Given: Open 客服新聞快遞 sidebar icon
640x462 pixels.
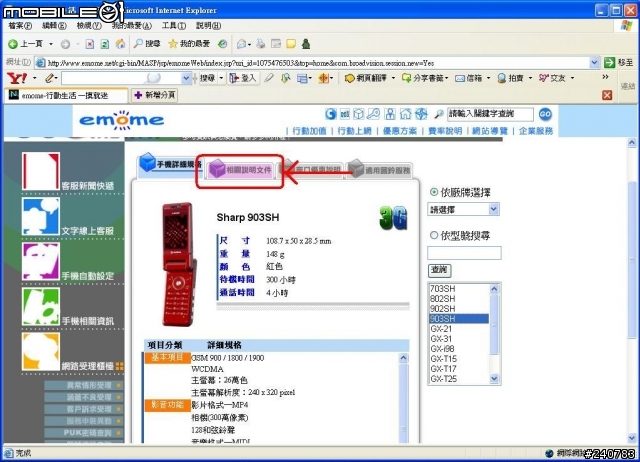Looking at the screenshot, I should [41, 171].
